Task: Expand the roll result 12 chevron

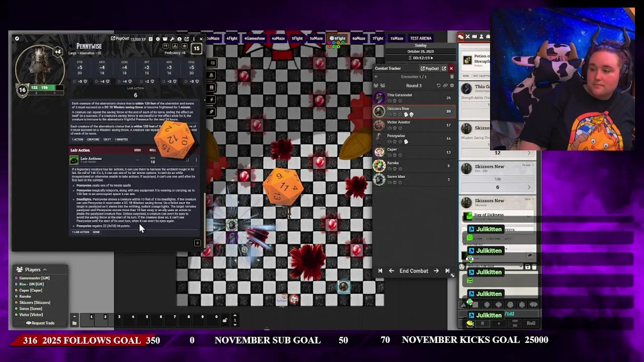Action: pyautogui.click(x=529, y=153)
